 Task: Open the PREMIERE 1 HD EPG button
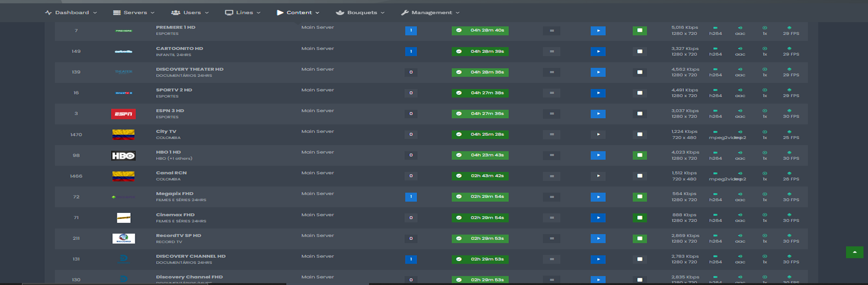coord(640,31)
